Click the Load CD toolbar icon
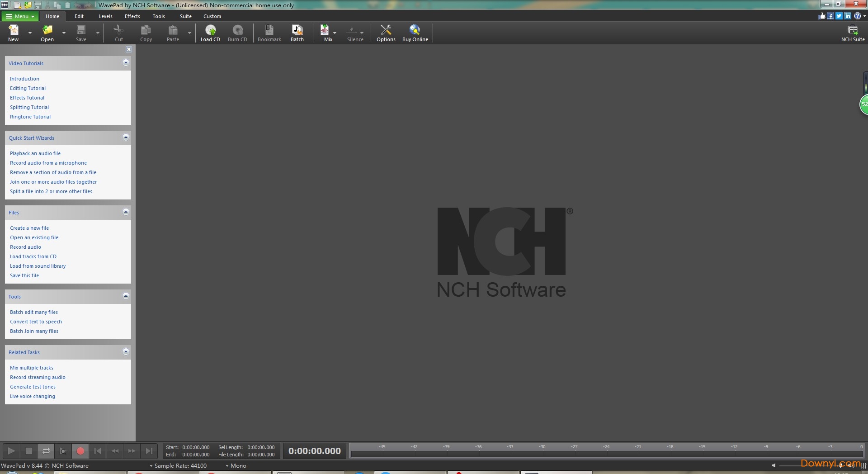 [210, 33]
